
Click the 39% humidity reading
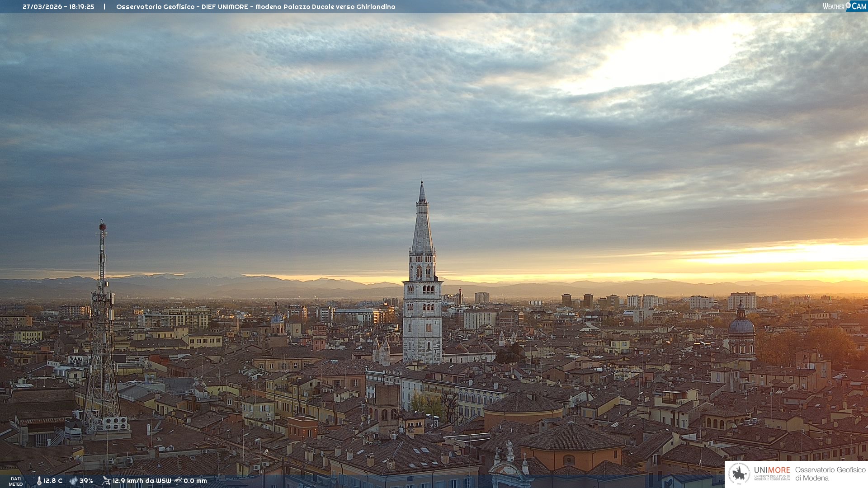pyautogui.click(x=86, y=481)
